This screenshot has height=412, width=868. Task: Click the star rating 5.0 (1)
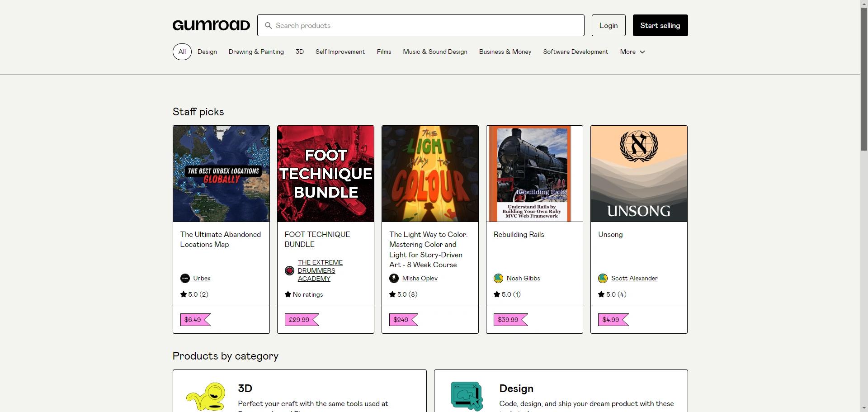point(507,294)
